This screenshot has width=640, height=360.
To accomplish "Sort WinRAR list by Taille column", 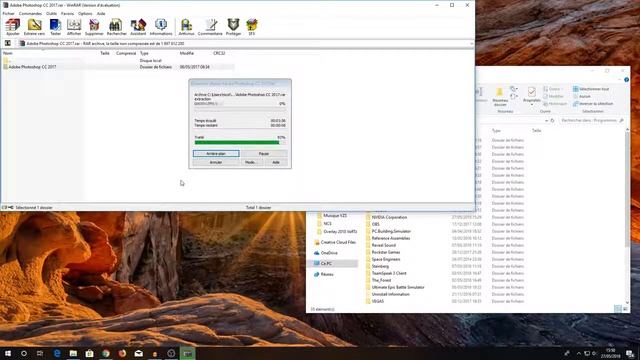I will click(x=104, y=53).
